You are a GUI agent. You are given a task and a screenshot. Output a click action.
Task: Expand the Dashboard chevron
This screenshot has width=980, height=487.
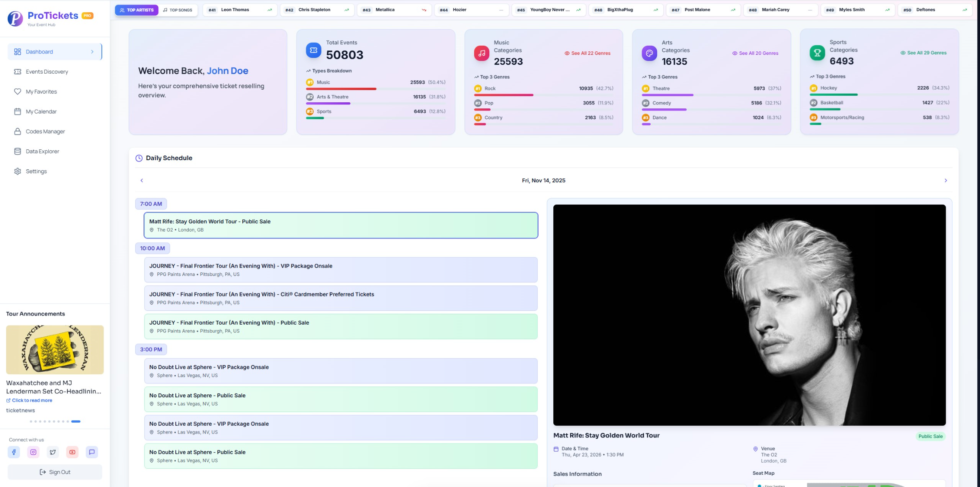coord(92,51)
